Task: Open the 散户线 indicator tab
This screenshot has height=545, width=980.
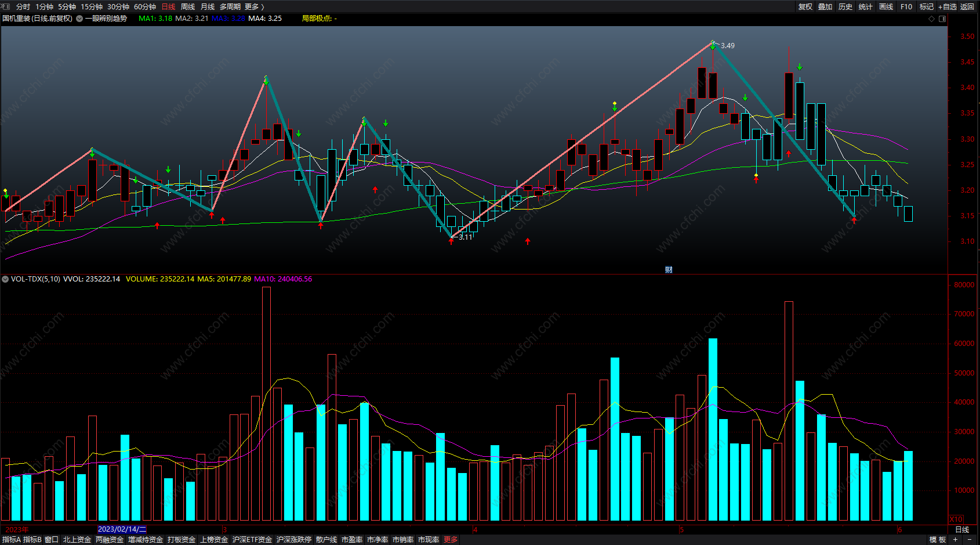Action: coord(326,540)
